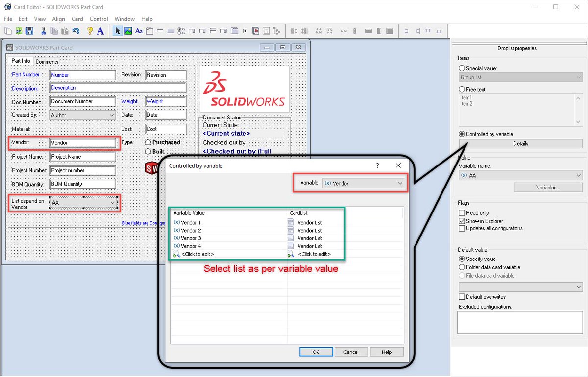Click the Paste toolbar icon
Viewport: 588px width, 377px height.
(x=65, y=31)
